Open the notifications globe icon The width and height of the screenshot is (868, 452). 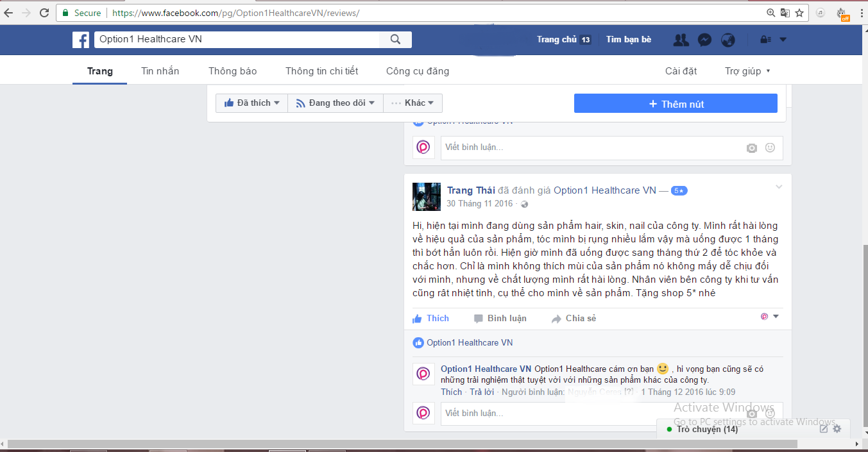pyautogui.click(x=728, y=40)
